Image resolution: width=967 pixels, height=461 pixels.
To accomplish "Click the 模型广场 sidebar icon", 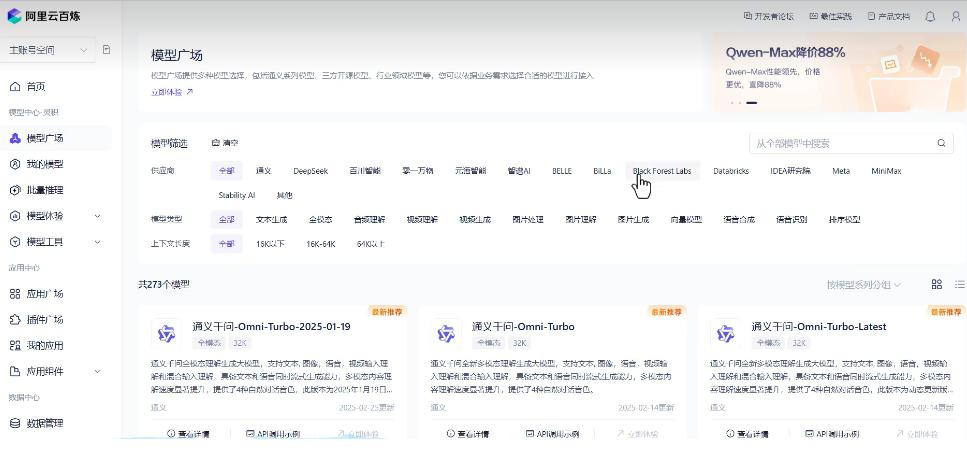I will [15, 138].
